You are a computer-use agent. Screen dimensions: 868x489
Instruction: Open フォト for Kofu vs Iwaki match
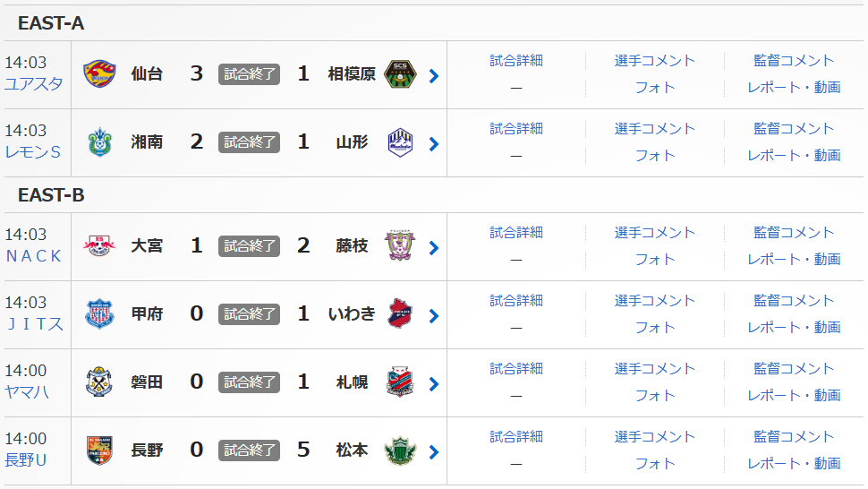655,328
